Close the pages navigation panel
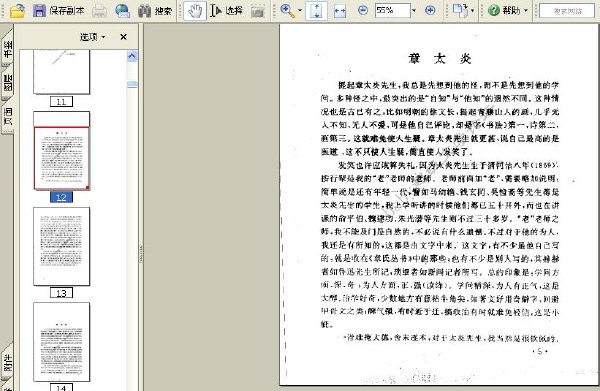Image resolution: width=600 pixels, height=391 pixels. 123,37
